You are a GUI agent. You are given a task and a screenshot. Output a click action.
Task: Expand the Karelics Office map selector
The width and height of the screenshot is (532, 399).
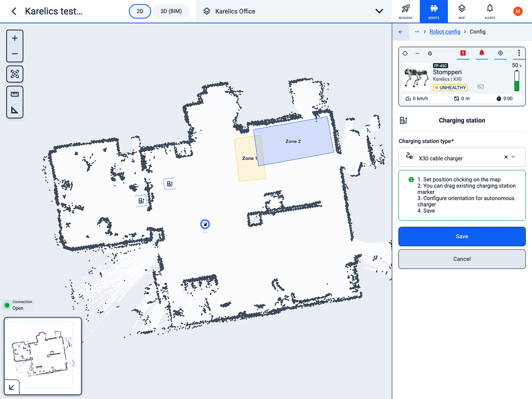pos(379,11)
